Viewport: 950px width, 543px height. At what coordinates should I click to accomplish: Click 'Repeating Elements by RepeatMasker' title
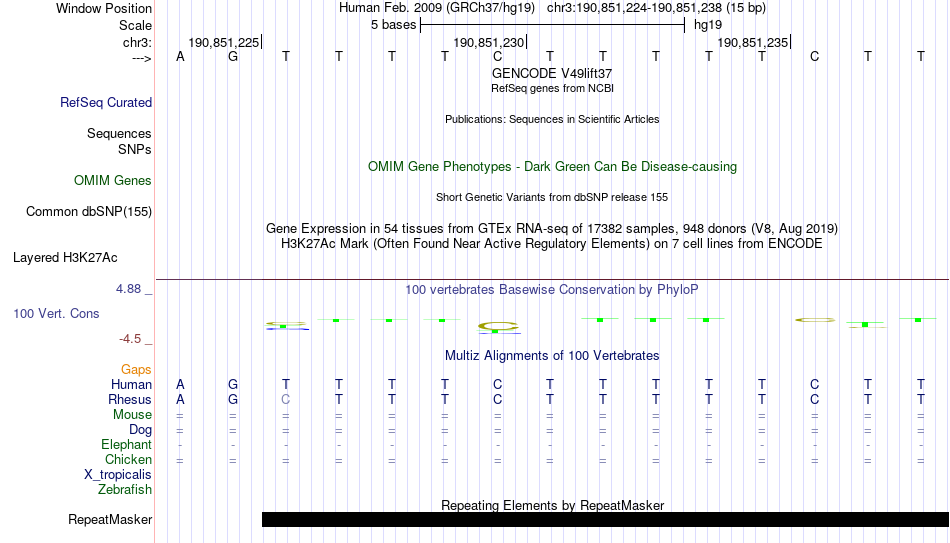tap(552, 505)
